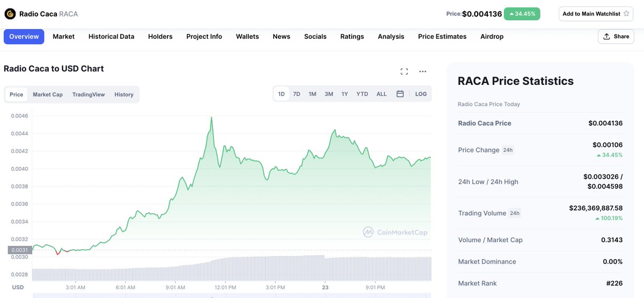Screen dimensions: 644x298
Task: Click the Volume / Market Cap value 0.3143
Action: click(612, 240)
